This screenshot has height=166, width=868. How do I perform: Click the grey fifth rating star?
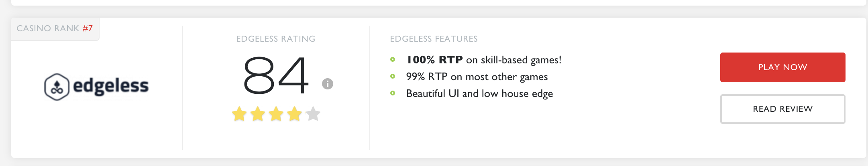point(313,114)
